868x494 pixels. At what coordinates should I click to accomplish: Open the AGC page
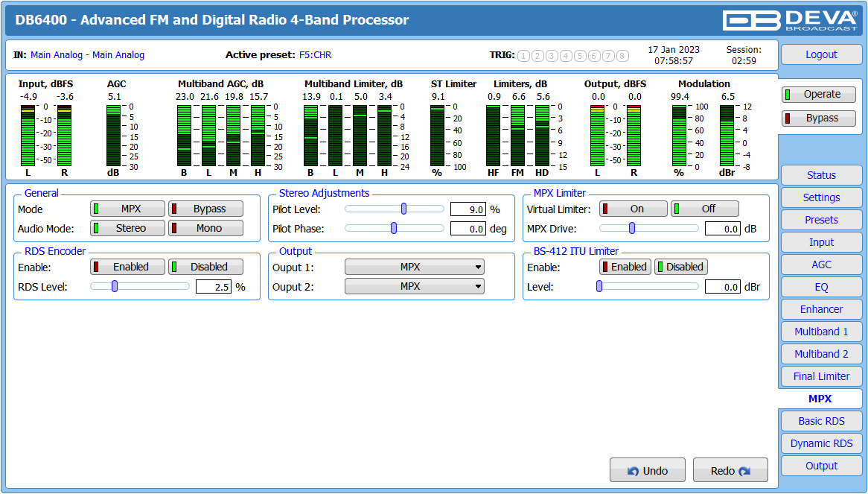click(x=822, y=265)
